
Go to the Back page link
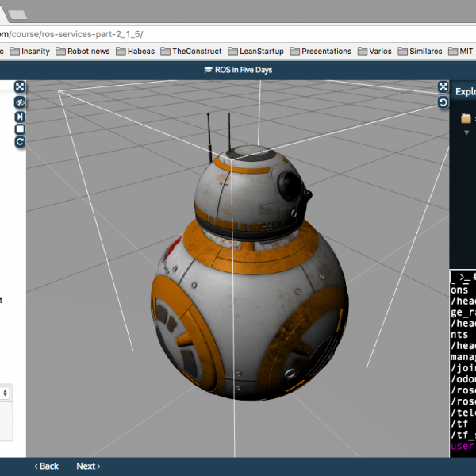pyautogui.click(x=46, y=466)
